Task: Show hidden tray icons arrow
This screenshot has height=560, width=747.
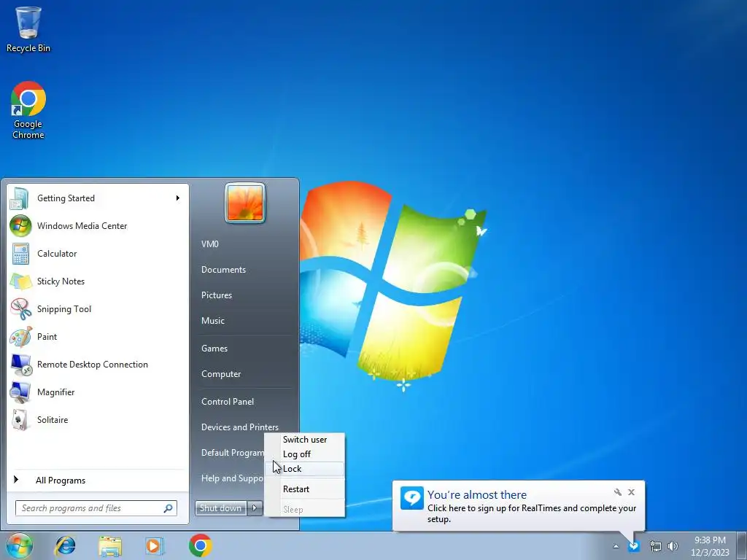Action: tap(616, 547)
